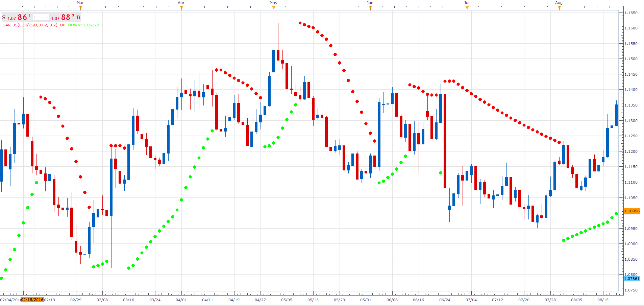644x306 pixels.
Task: Click the Jun month marker triangle
Action: [x=370, y=8]
